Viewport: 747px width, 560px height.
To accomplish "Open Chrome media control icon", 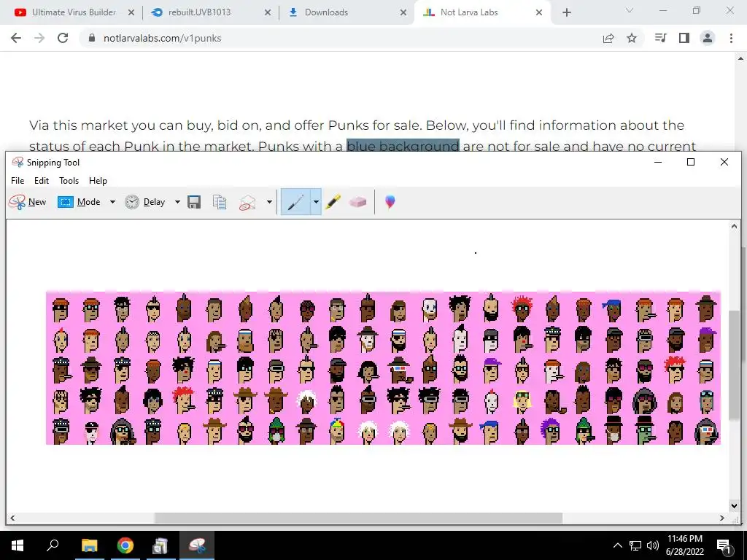I will pyautogui.click(x=660, y=38).
